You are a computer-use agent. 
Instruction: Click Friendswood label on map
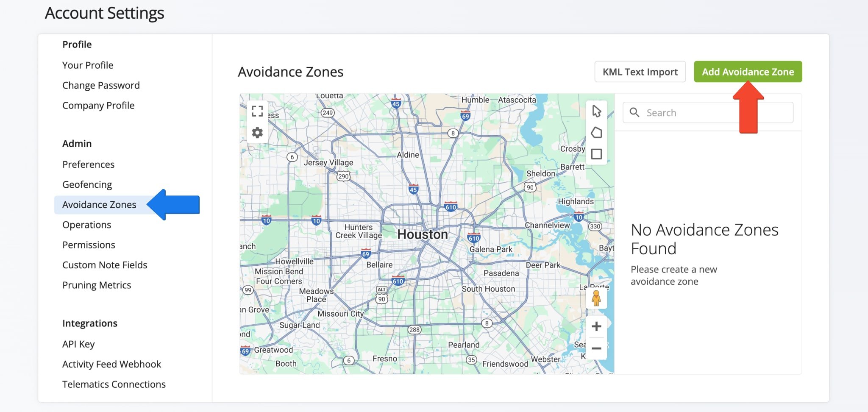tap(505, 364)
